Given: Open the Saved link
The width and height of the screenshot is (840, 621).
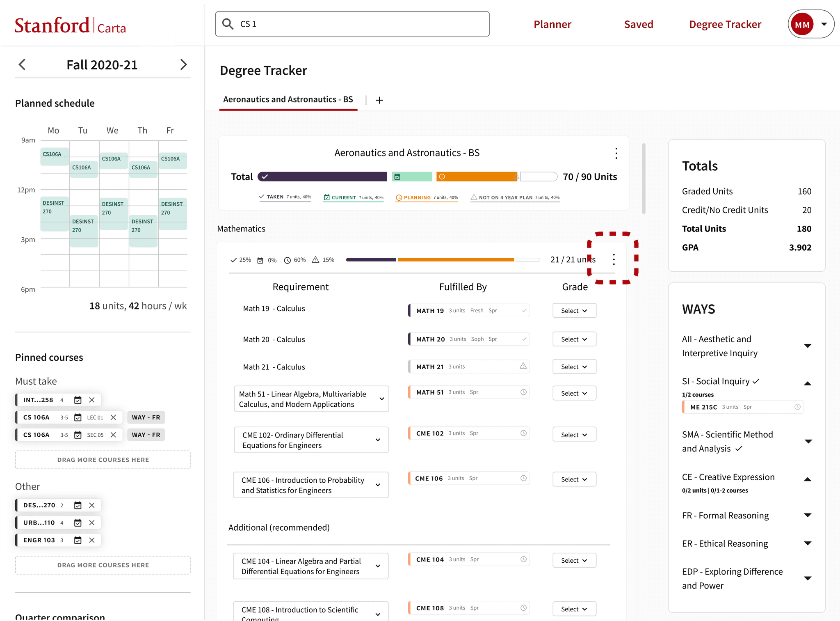Looking at the screenshot, I should [x=638, y=25].
